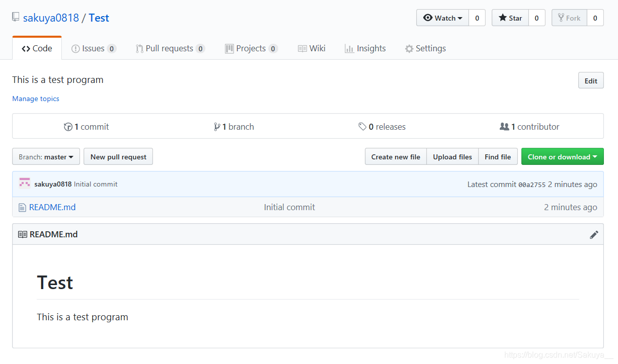Click the Create new file button
This screenshot has height=364, width=618.
click(x=396, y=157)
